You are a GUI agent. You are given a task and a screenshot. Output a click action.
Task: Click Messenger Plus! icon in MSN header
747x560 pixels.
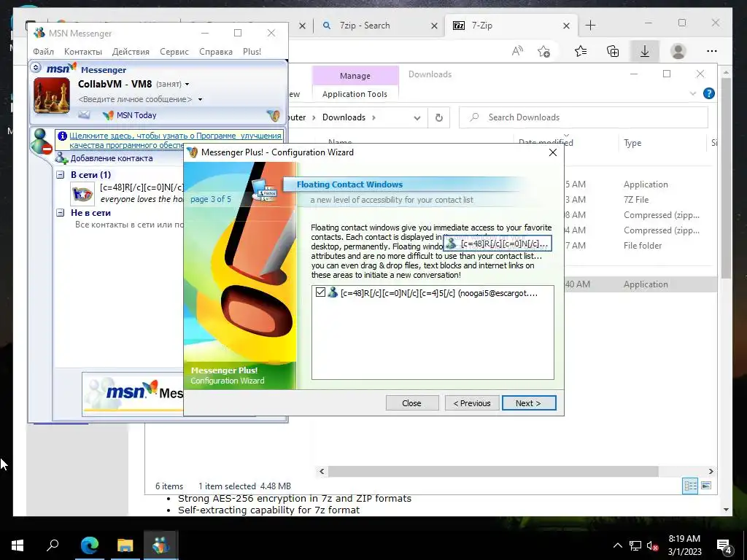(x=273, y=114)
